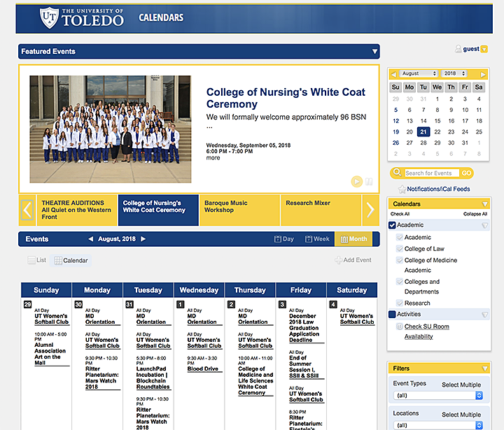Switch to Week view

317,239
